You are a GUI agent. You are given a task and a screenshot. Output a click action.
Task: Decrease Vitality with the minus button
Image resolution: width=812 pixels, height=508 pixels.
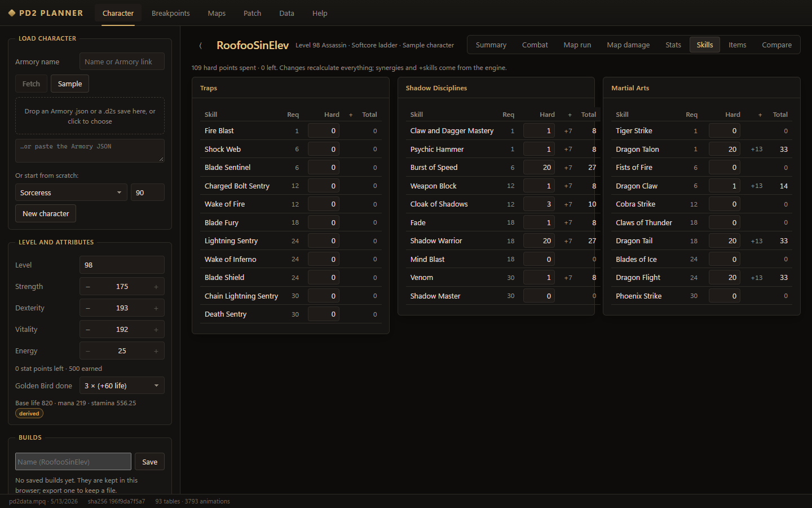pyautogui.click(x=88, y=330)
